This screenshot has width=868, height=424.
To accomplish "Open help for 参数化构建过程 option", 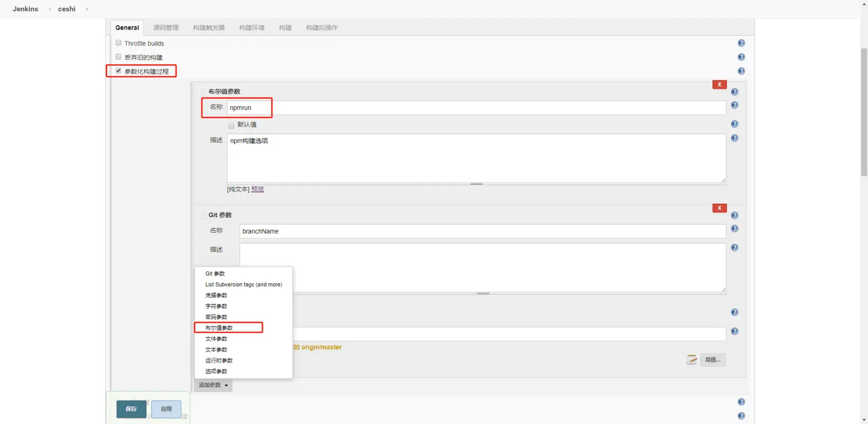I will (x=741, y=71).
